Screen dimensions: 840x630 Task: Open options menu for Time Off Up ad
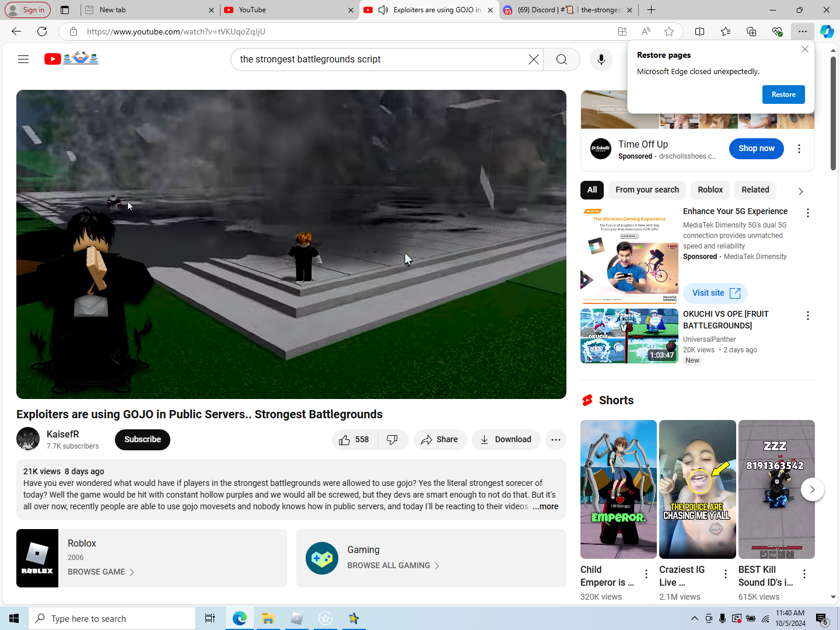pyautogui.click(x=799, y=149)
